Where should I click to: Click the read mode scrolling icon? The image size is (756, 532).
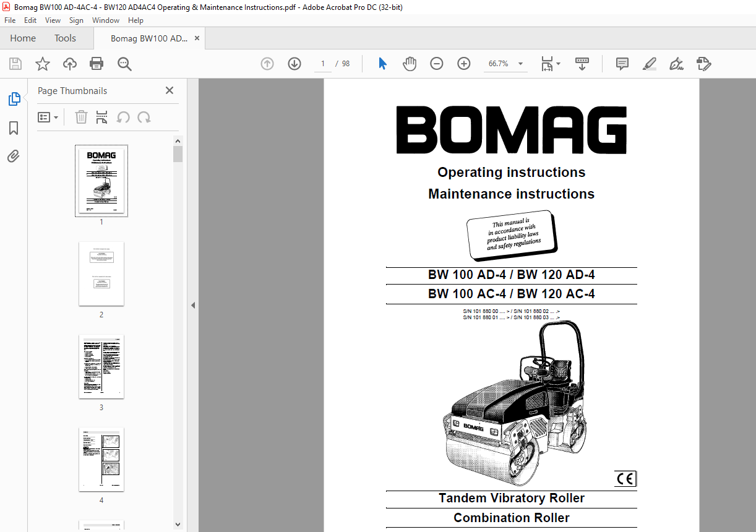pyautogui.click(x=582, y=64)
